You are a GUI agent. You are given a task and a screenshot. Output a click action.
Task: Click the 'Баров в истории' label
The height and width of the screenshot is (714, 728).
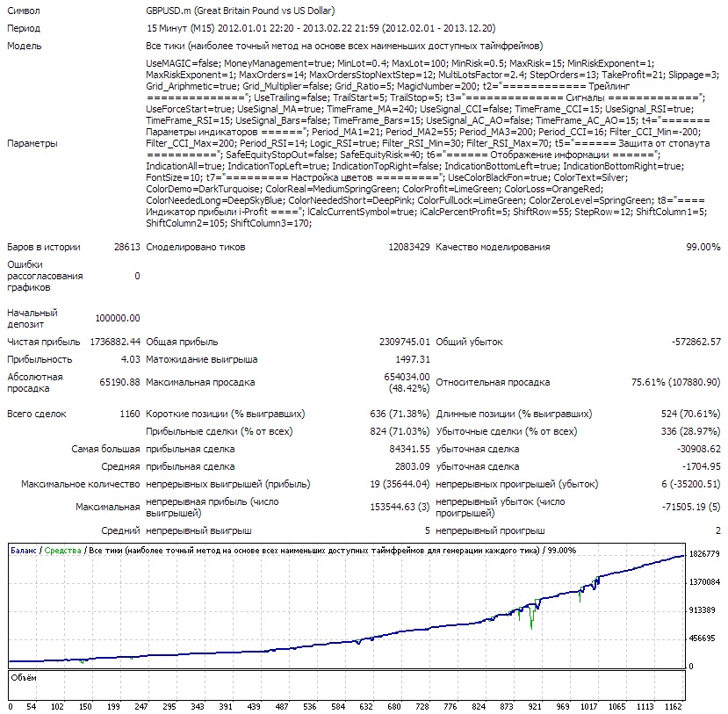44,247
